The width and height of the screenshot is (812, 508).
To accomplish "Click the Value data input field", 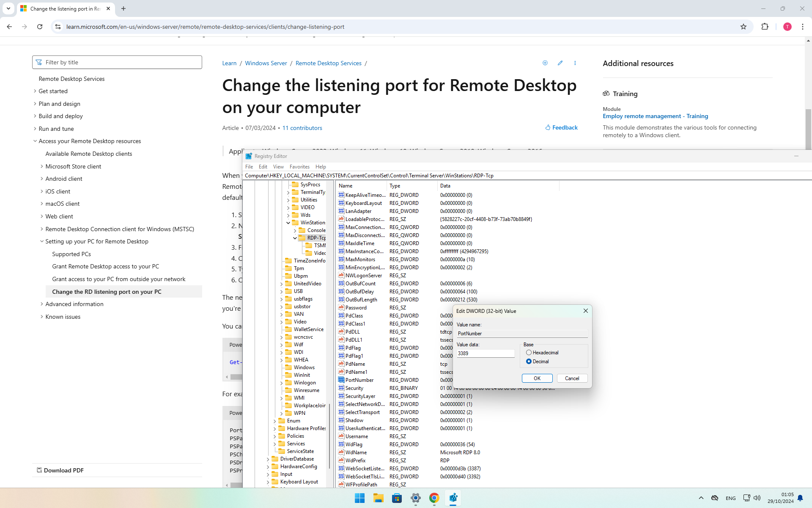I will click(486, 353).
